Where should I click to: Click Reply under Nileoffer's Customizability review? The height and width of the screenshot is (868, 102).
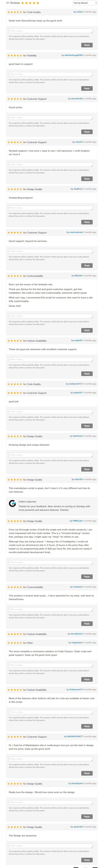click(x=87, y=330)
